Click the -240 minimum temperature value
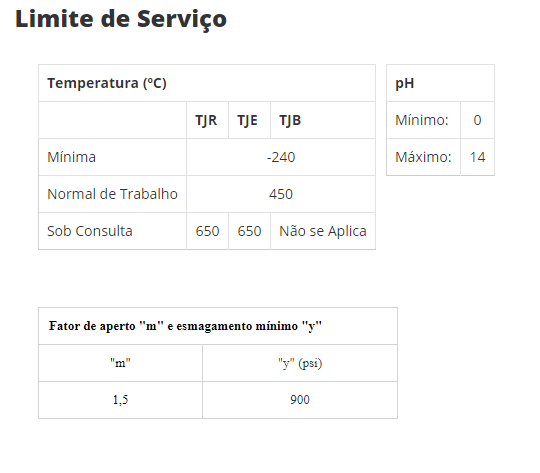Viewport: 540px width, 473px height. pyautogui.click(x=281, y=157)
